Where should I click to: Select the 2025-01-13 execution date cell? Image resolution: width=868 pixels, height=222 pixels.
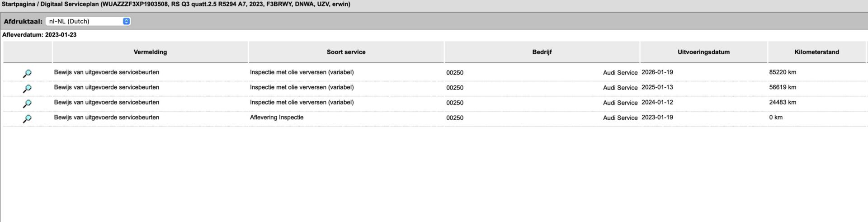pos(657,87)
